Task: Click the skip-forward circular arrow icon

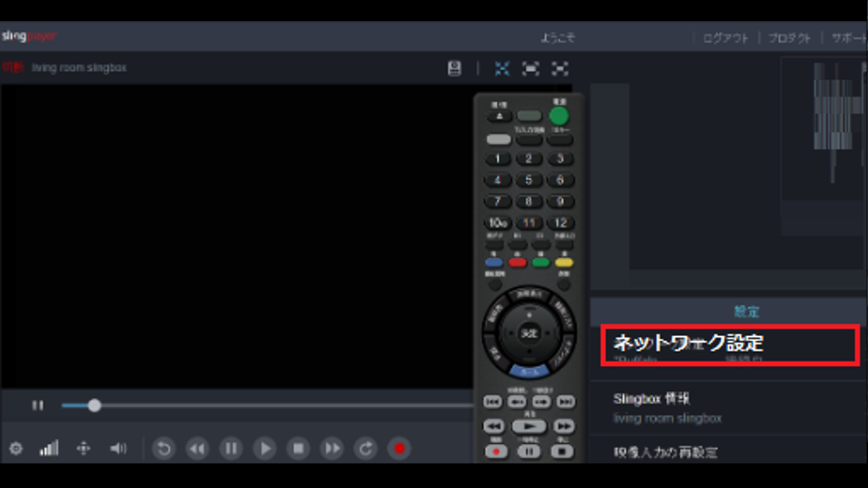Action: point(366,449)
